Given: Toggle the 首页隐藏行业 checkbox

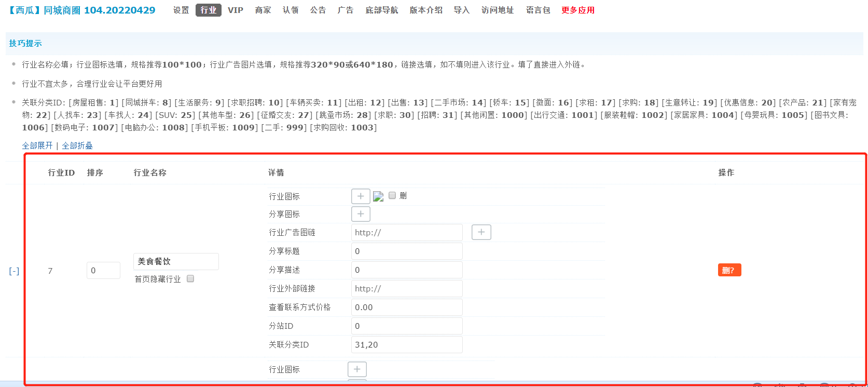Looking at the screenshot, I should coord(190,278).
